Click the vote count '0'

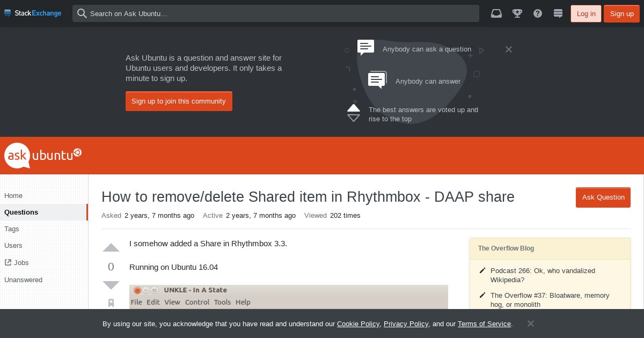click(x=111, y=267)
